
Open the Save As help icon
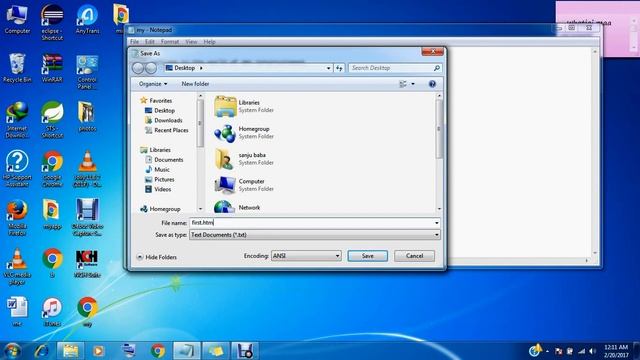pos(432,84)
